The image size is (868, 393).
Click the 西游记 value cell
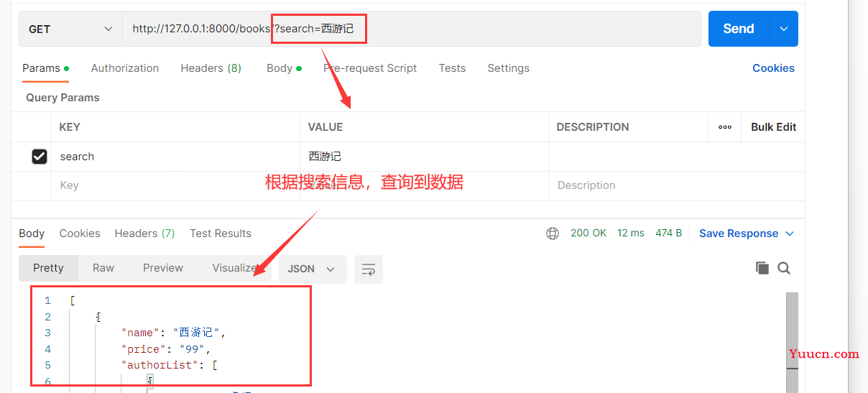424,157
